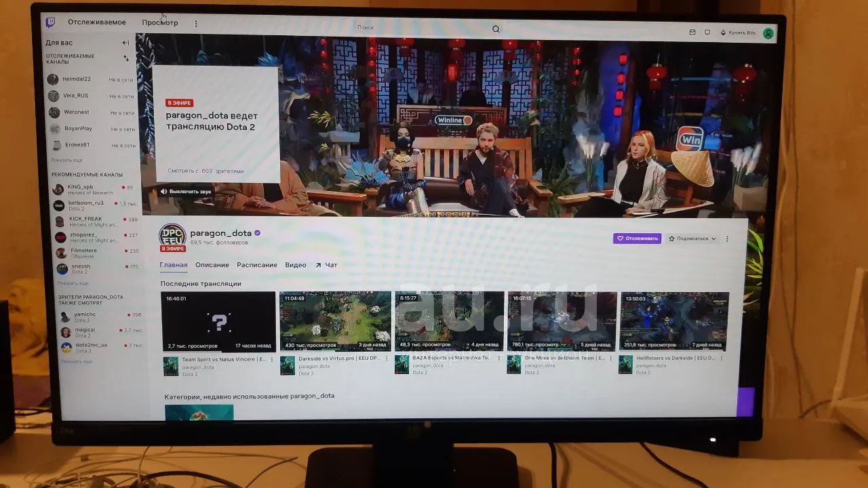Open the 16:07:15 video thumbnail
This screenshot has height=488, width=868.
[x=562, y=321]
